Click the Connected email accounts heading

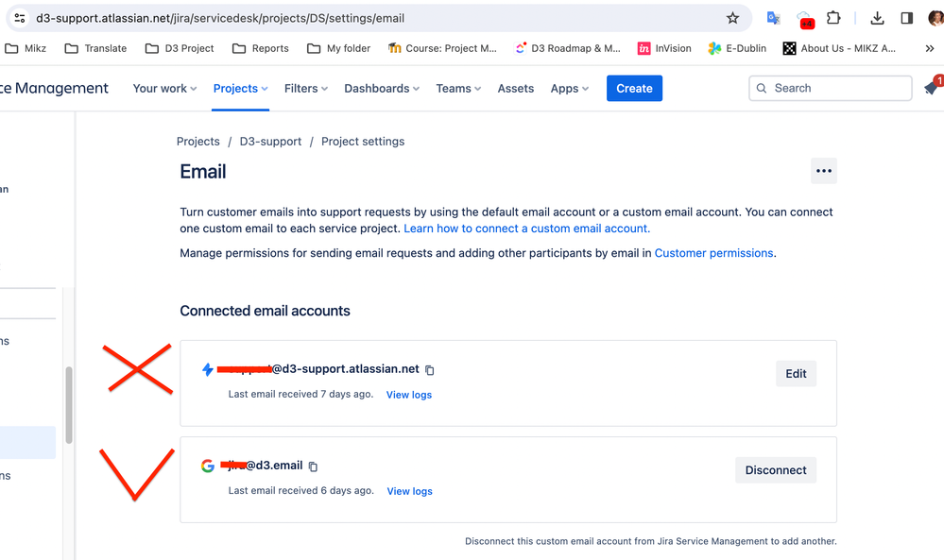(x=265, y=311)
